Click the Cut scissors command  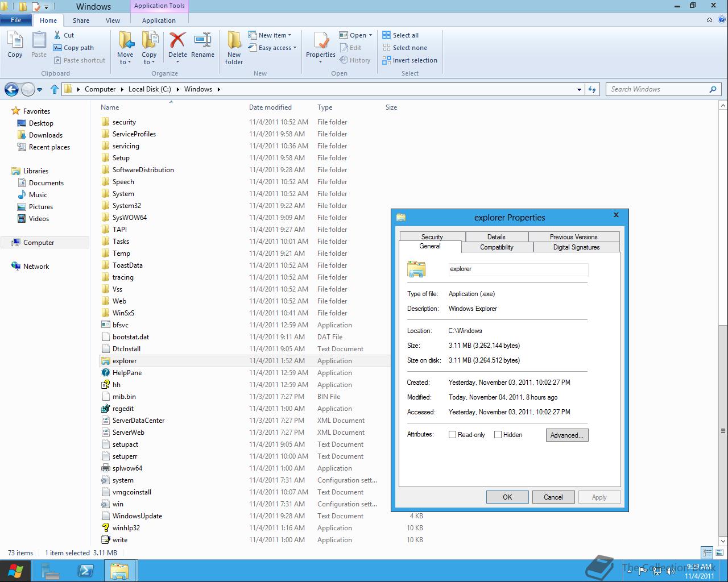click(64, 35)
